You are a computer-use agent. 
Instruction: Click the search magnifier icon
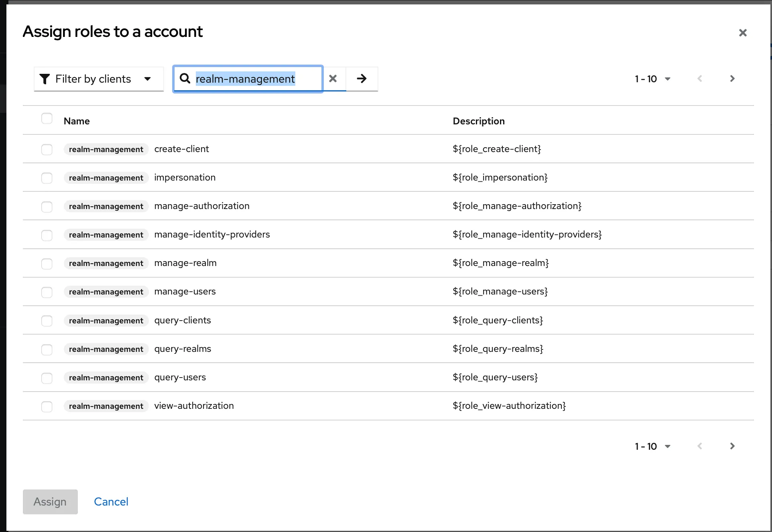coord(185,79)
